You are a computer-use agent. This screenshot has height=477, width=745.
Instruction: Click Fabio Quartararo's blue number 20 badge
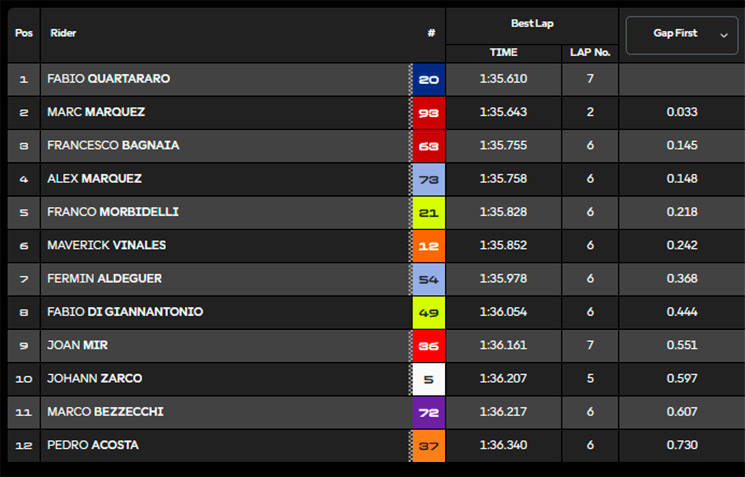coord(429,79)
